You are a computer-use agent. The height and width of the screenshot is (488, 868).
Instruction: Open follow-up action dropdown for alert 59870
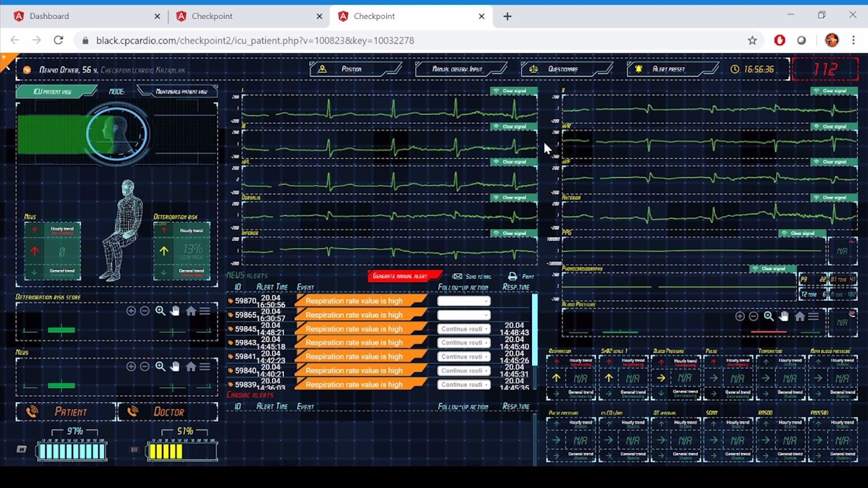pos(463,301)
